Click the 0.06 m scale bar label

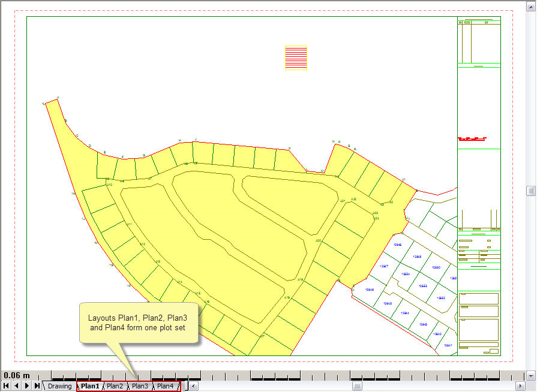point(16,375)
